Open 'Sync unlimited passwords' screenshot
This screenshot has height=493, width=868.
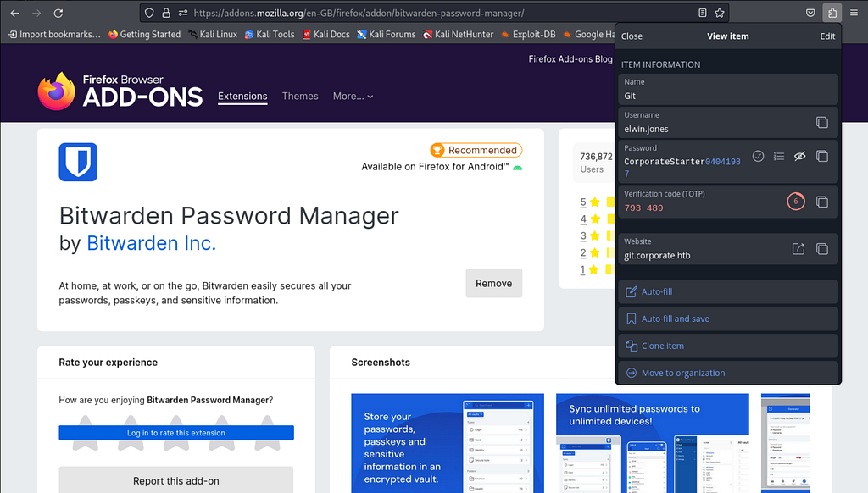point(652,443)
